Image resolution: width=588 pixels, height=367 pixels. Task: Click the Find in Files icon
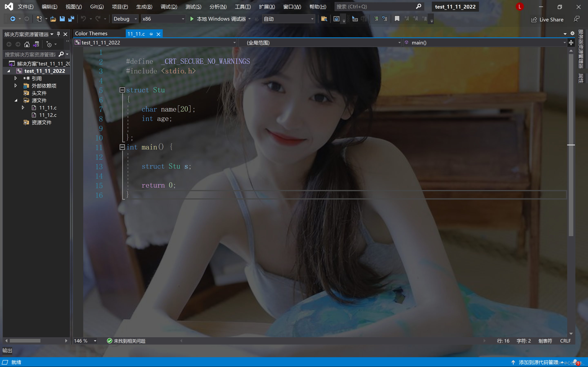pyautogui.click(x=324, y=19)
